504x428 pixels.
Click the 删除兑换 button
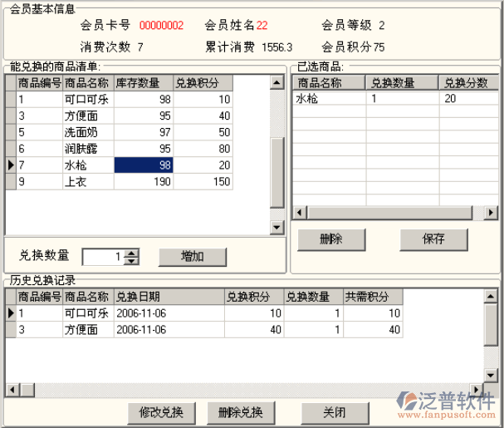[241, 412]
